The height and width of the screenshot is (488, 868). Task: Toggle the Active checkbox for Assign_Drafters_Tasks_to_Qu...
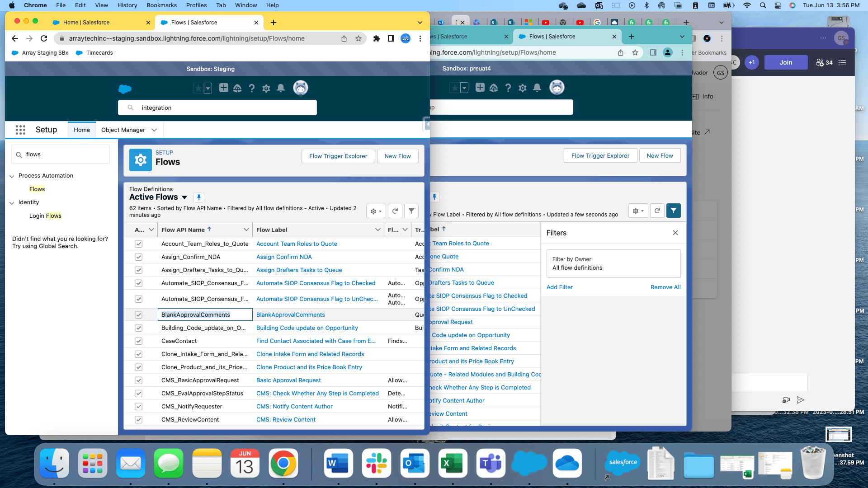click(139, 270)
